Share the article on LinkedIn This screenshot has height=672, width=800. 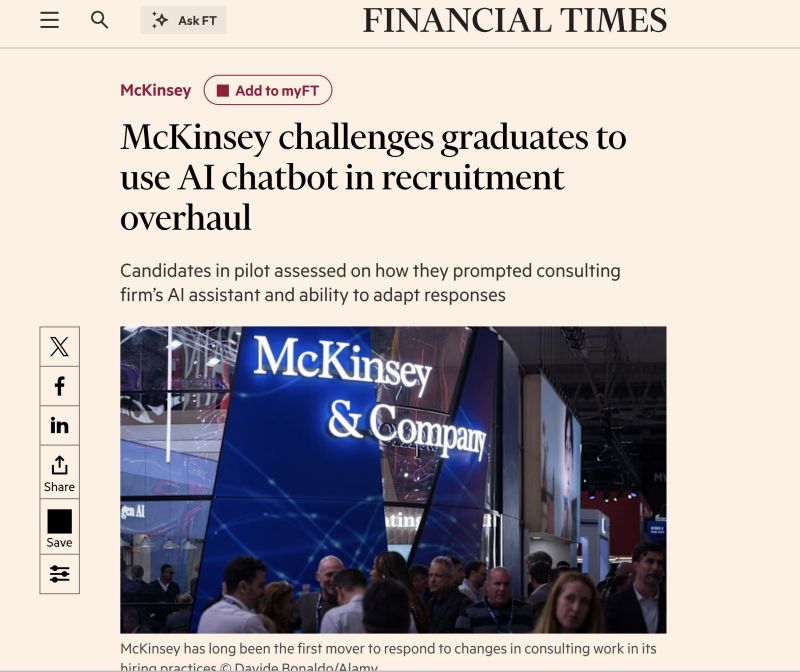(59, 426)
